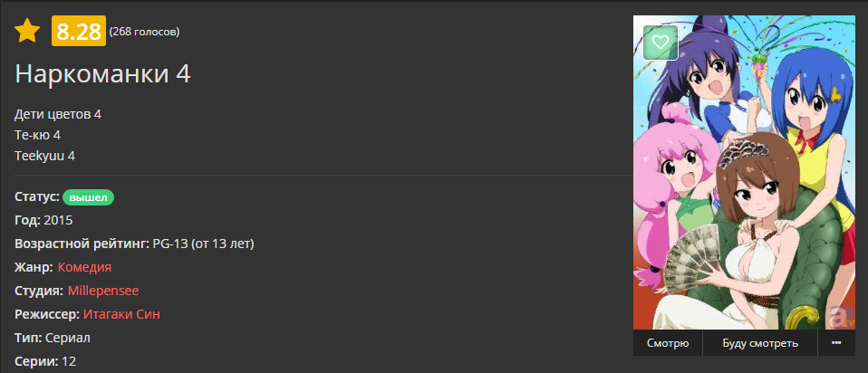
Task: Open more list options (three dots)
Action: click(x=835, y=343)
